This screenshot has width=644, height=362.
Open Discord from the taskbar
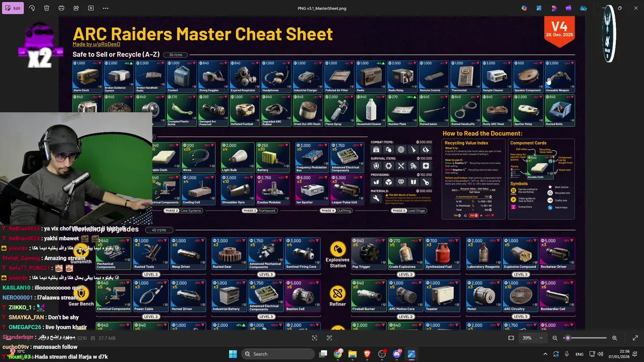tap(396, 354)
